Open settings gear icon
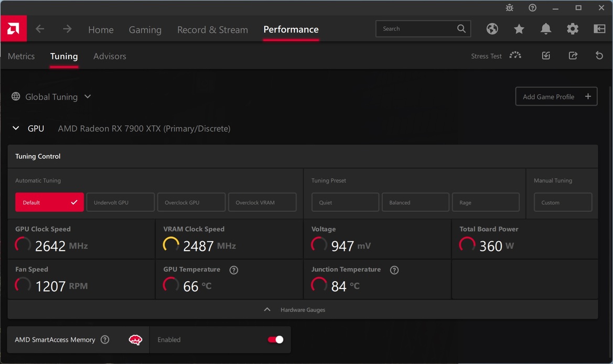Image resolution: width=613 pixels, height=364 pixels. point(573,28)
